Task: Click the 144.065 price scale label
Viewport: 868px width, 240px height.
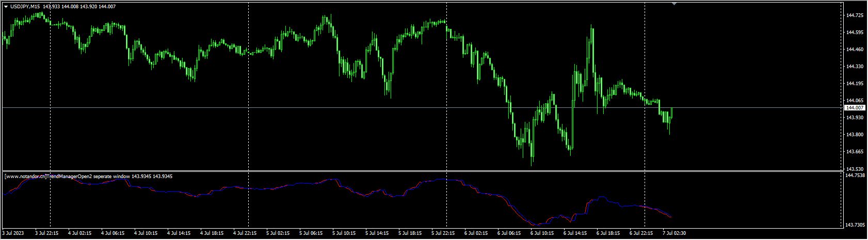Action: 855,101
